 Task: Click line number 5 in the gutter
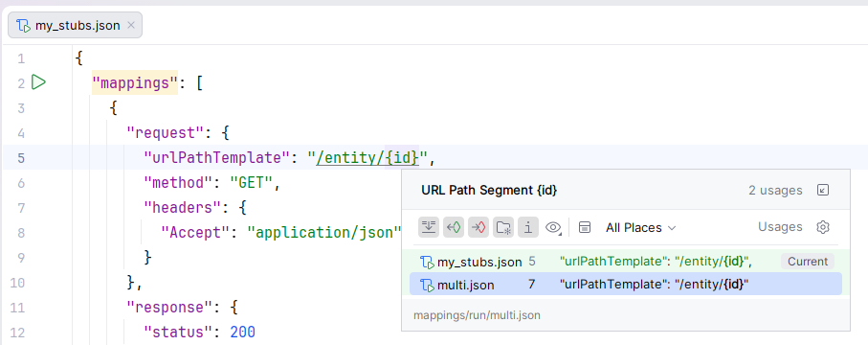pyautogui.click(x=21, y=158)
